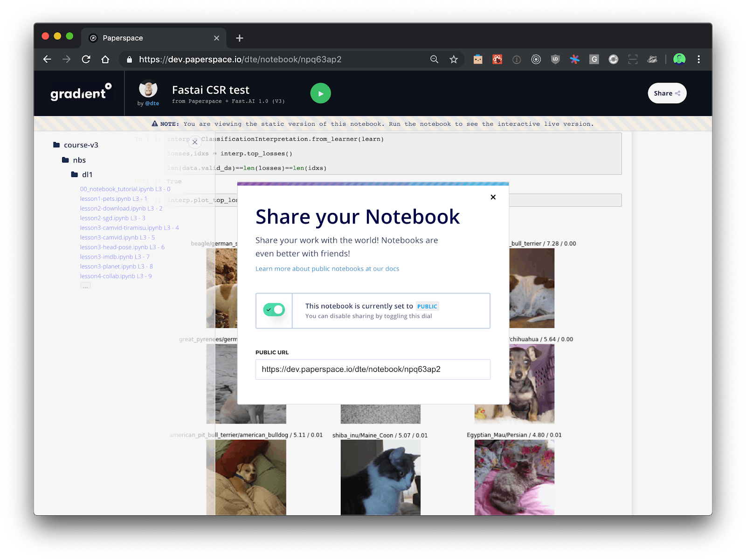
Task: Open lesson3-planet.ipynb
Action: point(117,266)
